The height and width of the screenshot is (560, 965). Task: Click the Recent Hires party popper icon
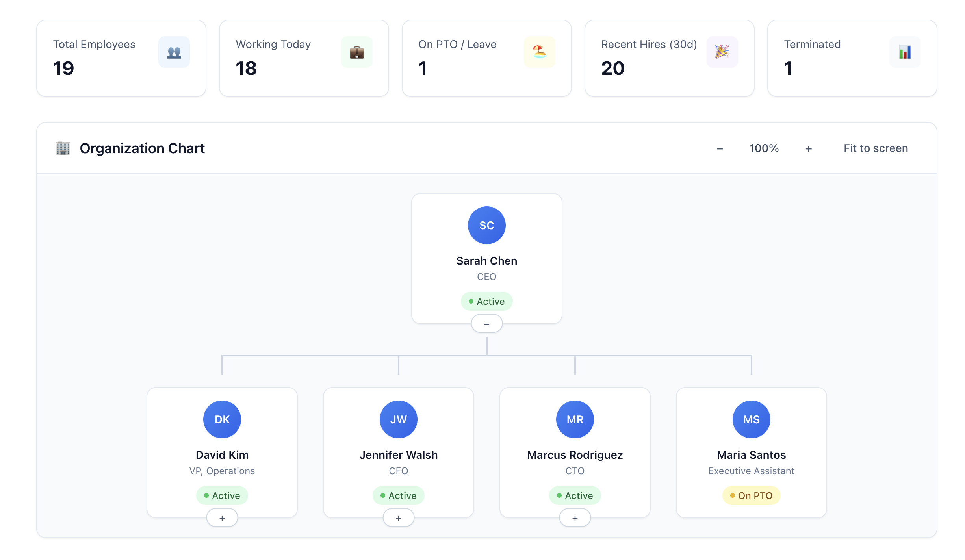(722, 52)
